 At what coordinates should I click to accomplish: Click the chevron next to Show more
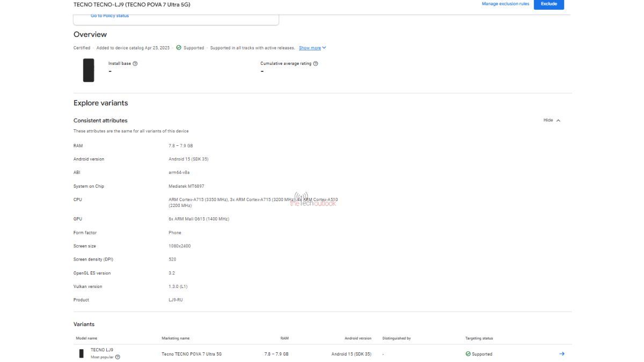pos(324,48)
